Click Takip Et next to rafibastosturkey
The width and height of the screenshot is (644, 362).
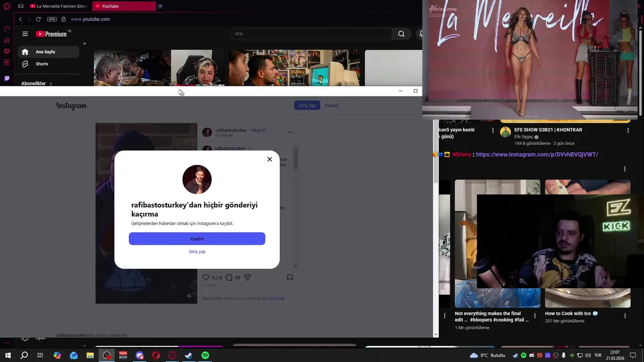coord(258,130)
